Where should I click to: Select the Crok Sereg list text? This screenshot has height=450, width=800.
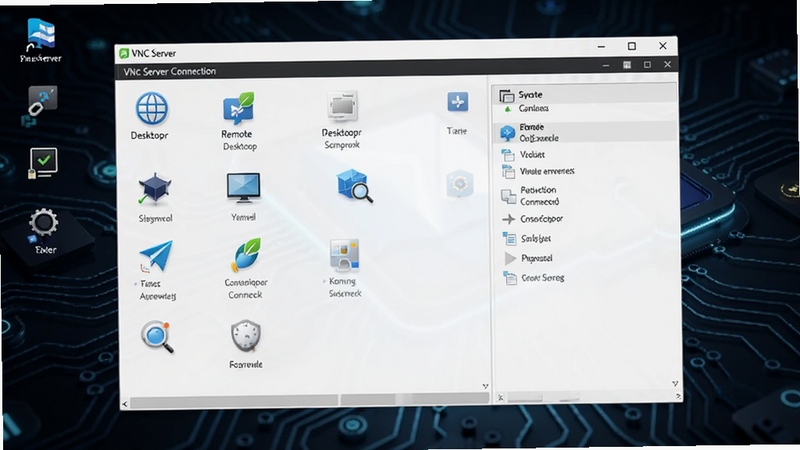tap(542, 278)
